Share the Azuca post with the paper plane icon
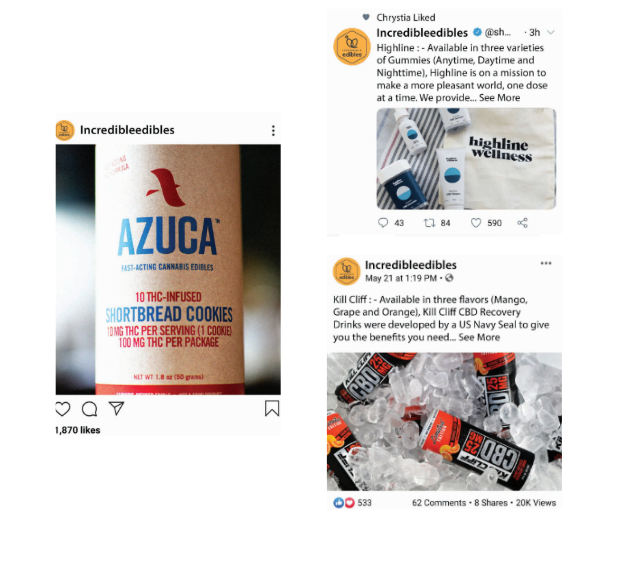This screenshot has width=633, height=562. (116, 409)
